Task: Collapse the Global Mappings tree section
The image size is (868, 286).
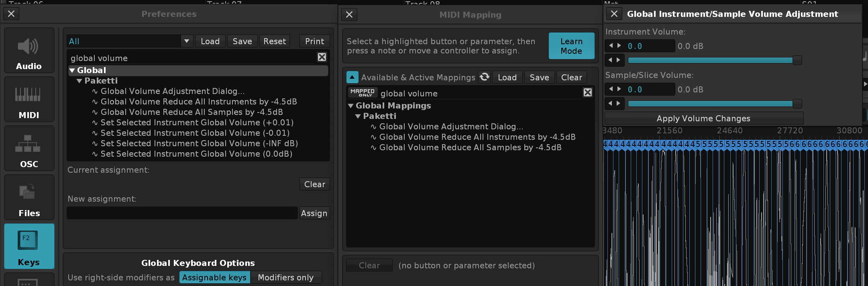Action: (351, 106)
